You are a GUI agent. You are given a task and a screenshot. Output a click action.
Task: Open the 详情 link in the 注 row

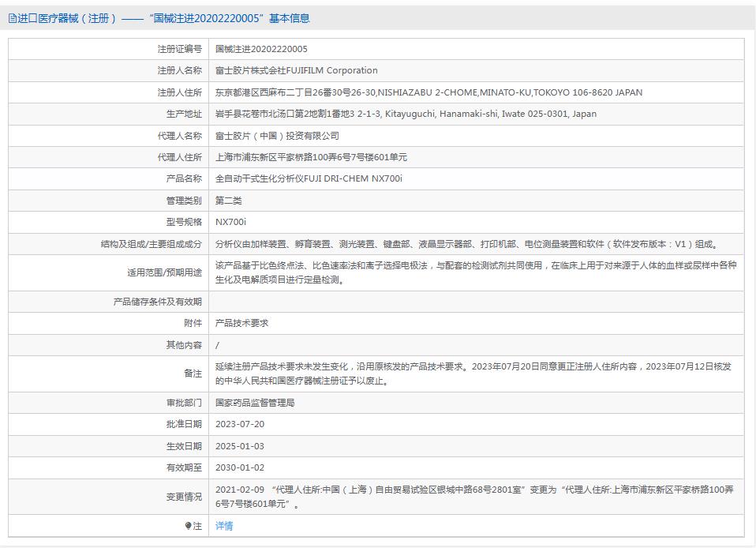223,526
